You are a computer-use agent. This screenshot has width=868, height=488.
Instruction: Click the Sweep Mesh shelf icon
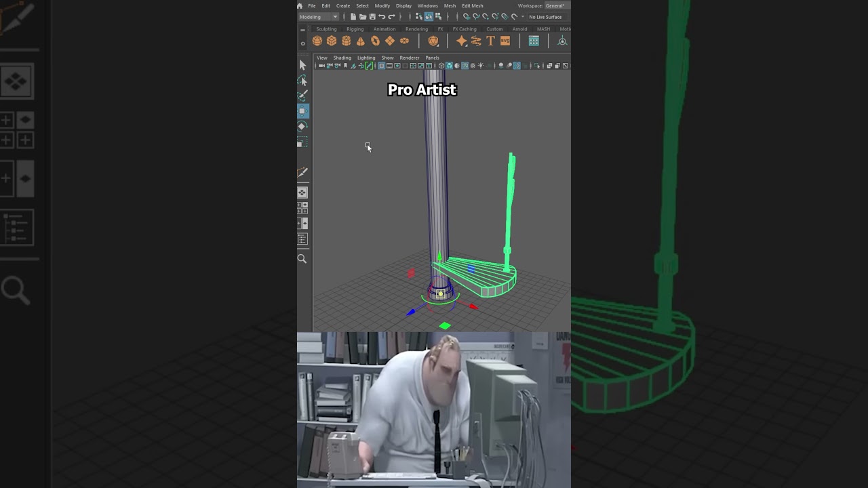pyautogui.click(x=476, y=41)
